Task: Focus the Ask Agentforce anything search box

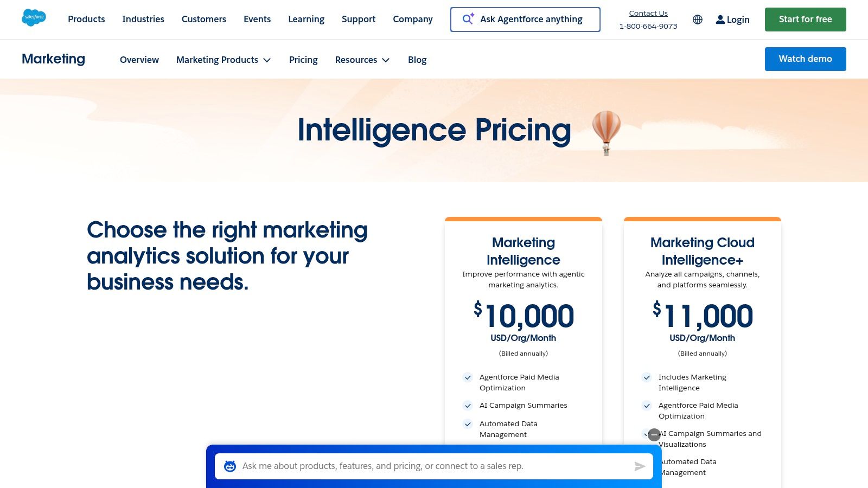Action: click(525, 20)
